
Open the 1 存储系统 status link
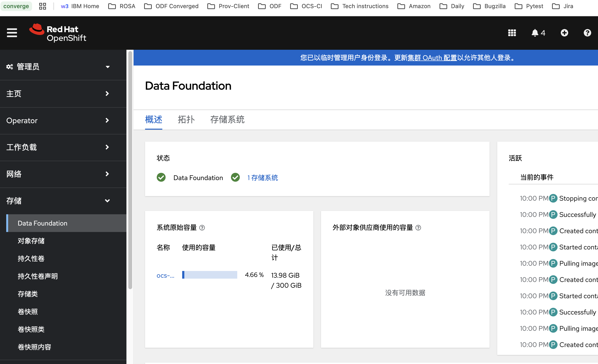click(x=263, y=178)
